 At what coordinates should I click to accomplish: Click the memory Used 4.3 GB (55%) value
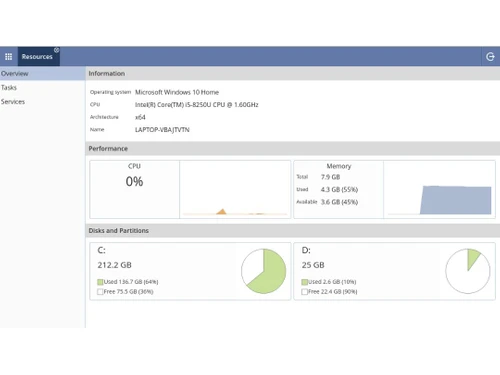339,189
